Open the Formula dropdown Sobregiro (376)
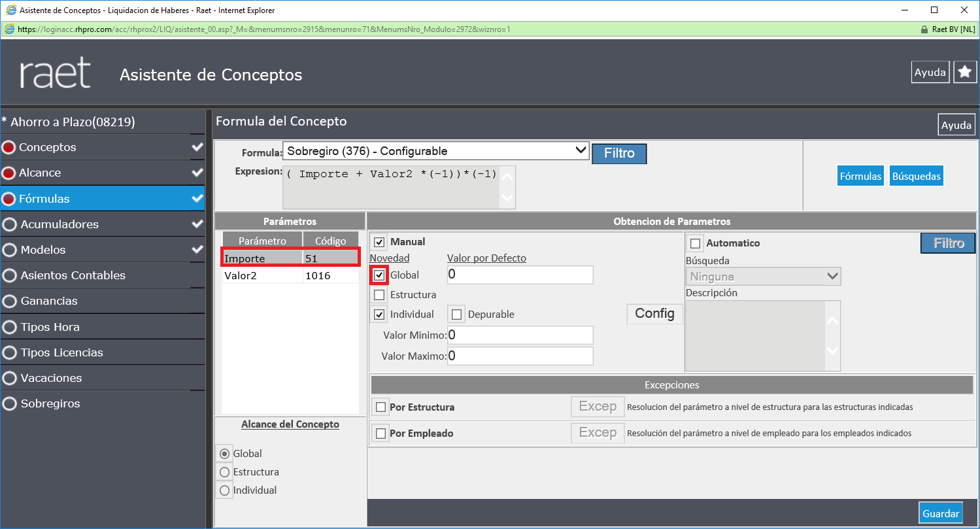980x529 pixels. coord(436,151)
